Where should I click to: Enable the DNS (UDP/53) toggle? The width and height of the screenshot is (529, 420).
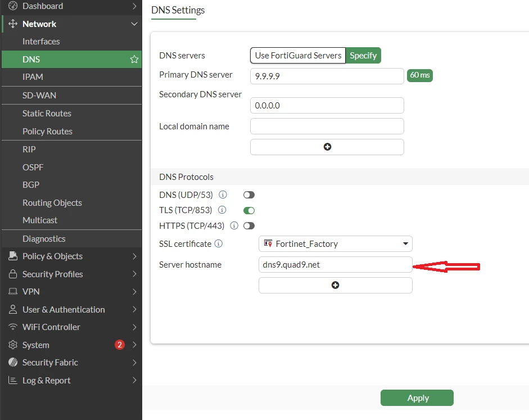click(249, 195)
